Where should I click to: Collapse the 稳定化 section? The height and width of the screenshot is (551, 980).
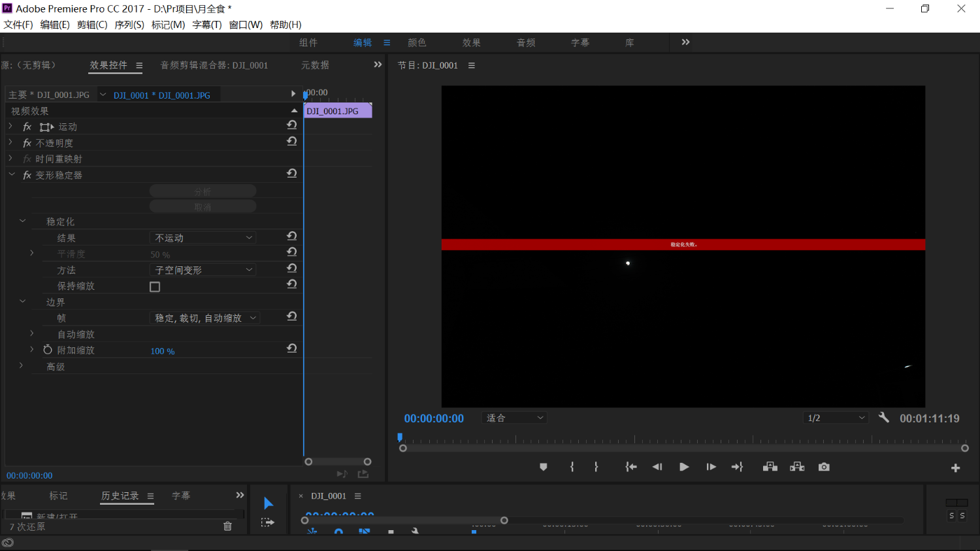point(22,221)
